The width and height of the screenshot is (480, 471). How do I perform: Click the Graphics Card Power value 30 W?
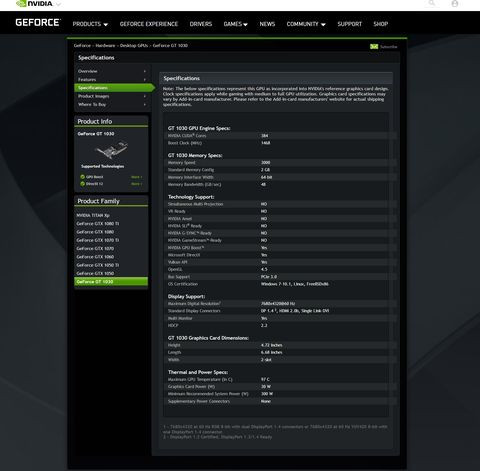(x=266, y=387)
